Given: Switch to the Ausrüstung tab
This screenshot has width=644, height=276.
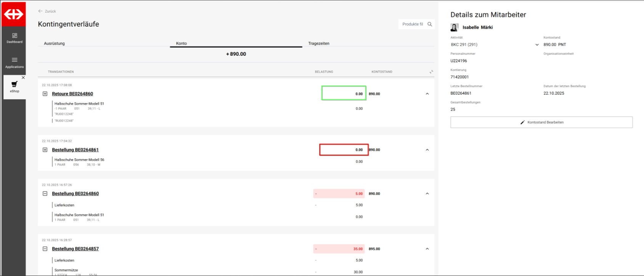Looking at the screenshot, I should tap(54, 44).
